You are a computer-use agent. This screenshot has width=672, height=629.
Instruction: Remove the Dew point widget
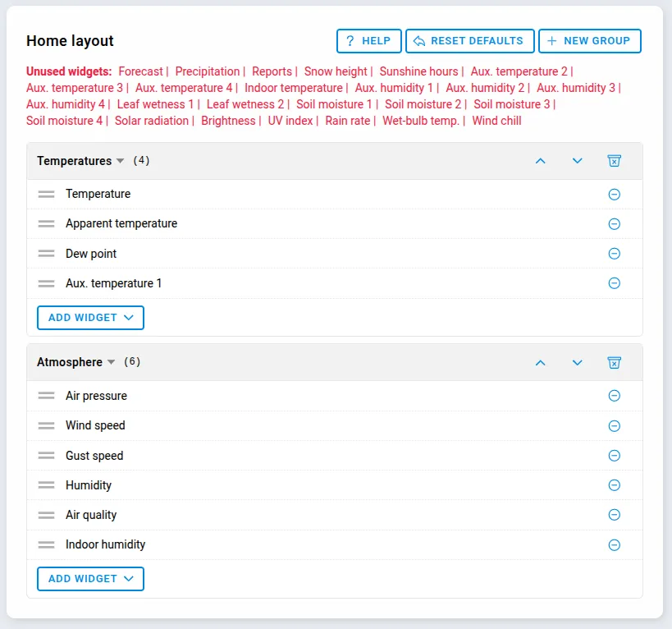pos(614,254)
